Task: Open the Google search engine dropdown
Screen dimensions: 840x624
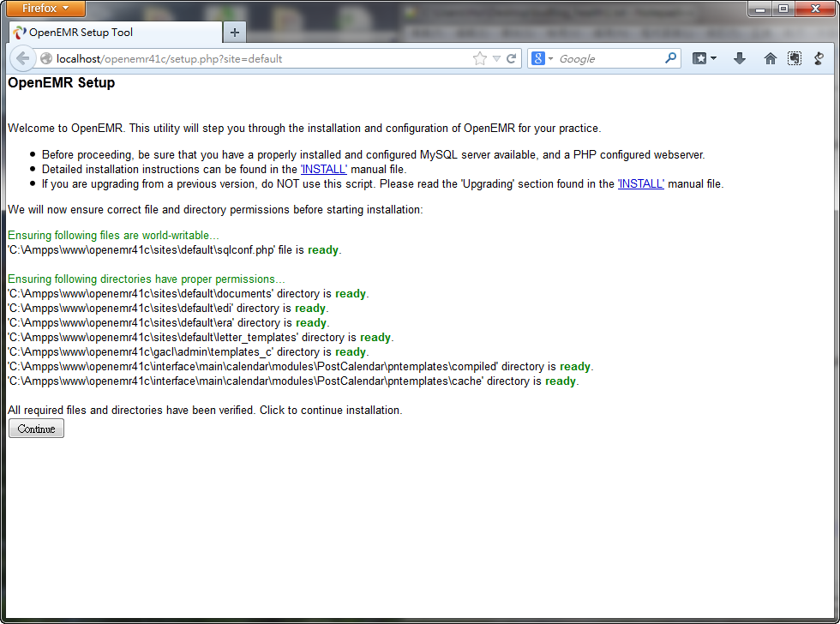Action: point(543,59)
